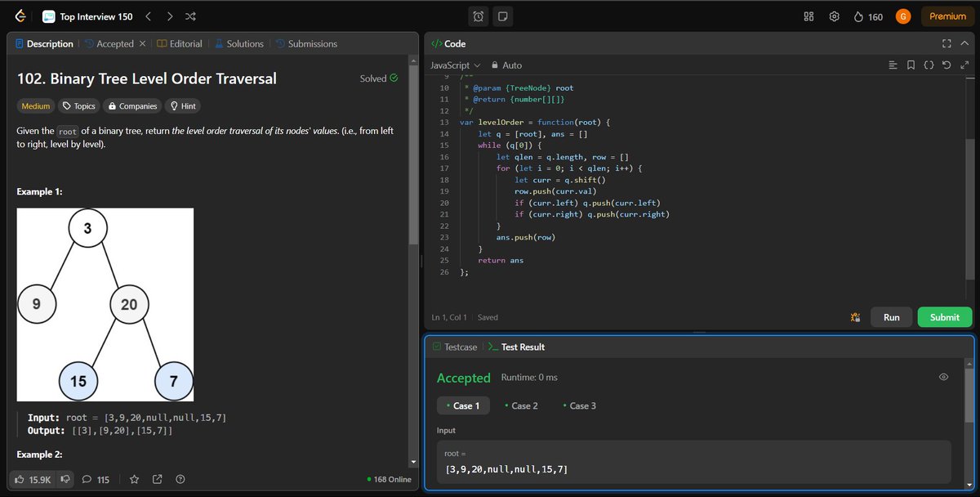The image size is (980, 497).
Task: Click the streak flame icon 160
Action: coord(867,16)
